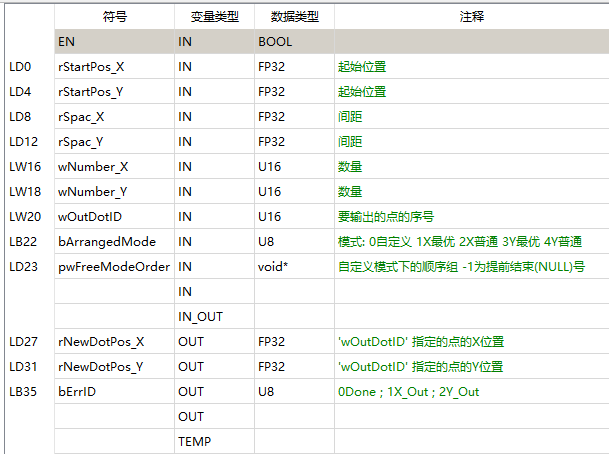
Task: Click U8 data type in bErrID row
Action: coord(294,391)
